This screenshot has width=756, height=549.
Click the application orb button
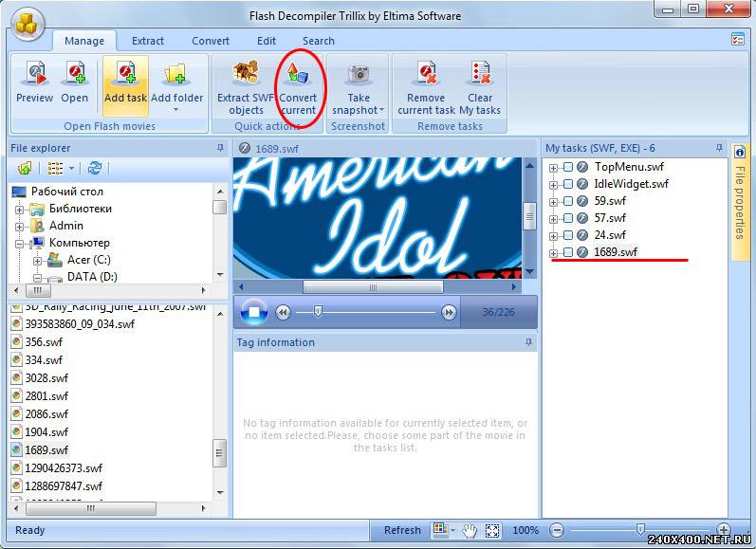click(x=27, y=24)
